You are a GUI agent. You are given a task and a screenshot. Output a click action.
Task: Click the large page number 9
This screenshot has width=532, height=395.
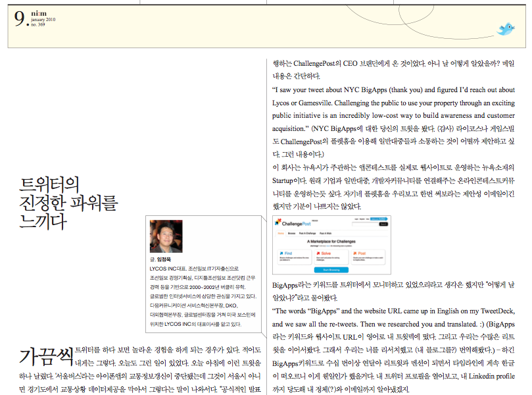[x=20, y=20]
